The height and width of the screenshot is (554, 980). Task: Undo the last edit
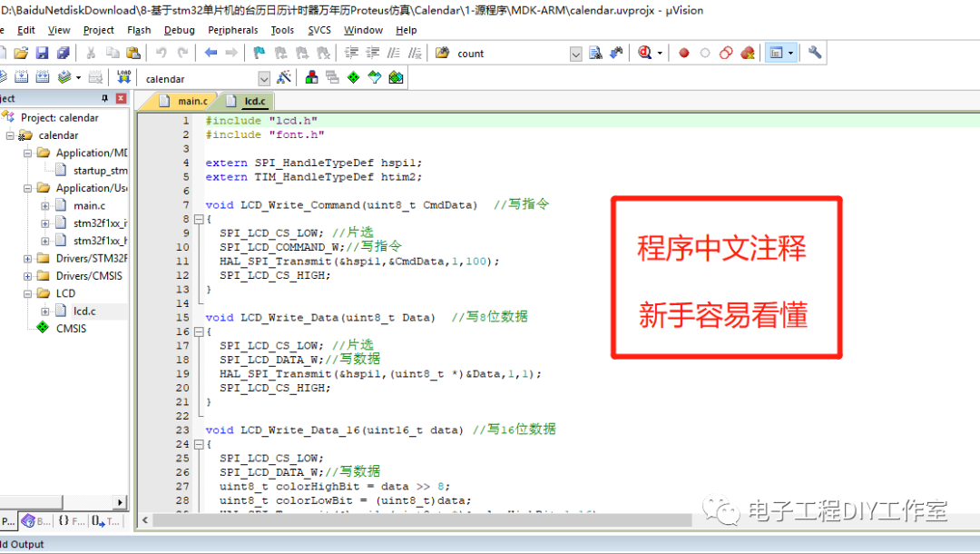tap(162, 54)
